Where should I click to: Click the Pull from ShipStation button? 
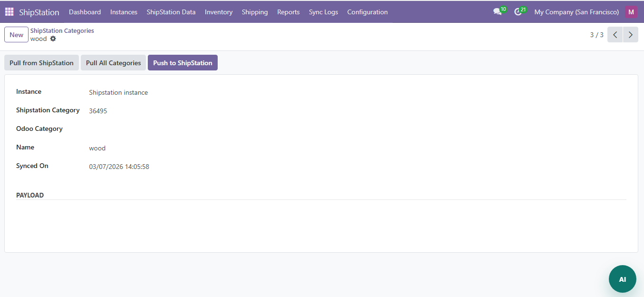(x=41, y=63)
